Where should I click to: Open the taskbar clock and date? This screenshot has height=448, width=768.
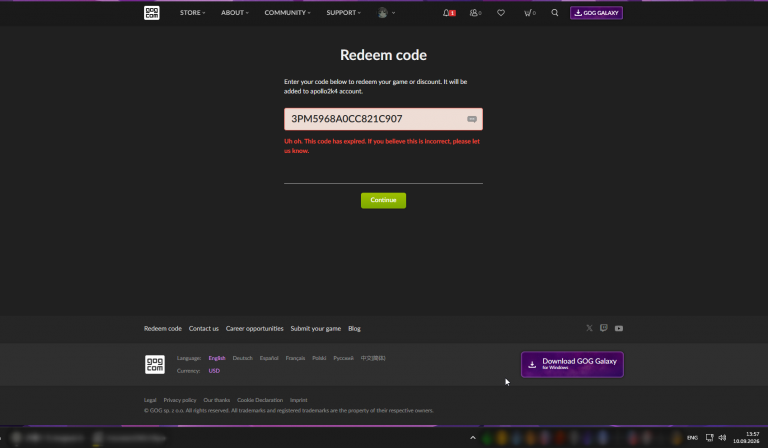point(746,438)
